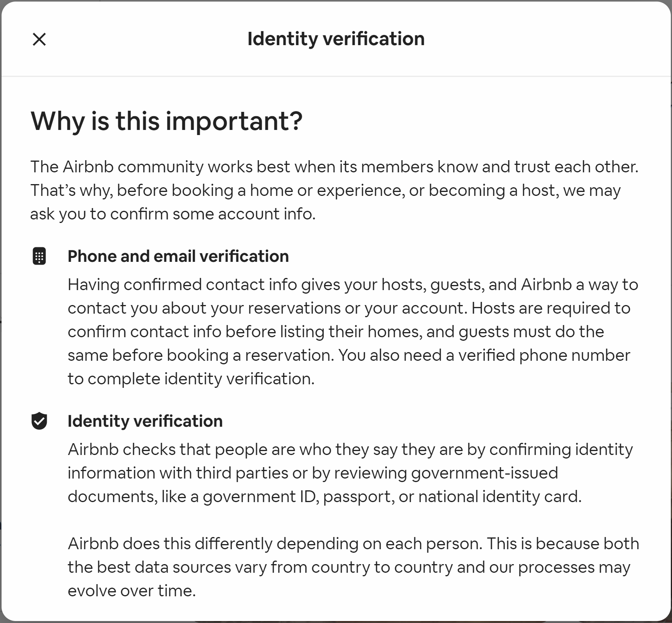Select the 'Phone and email verification' heading

178,256
